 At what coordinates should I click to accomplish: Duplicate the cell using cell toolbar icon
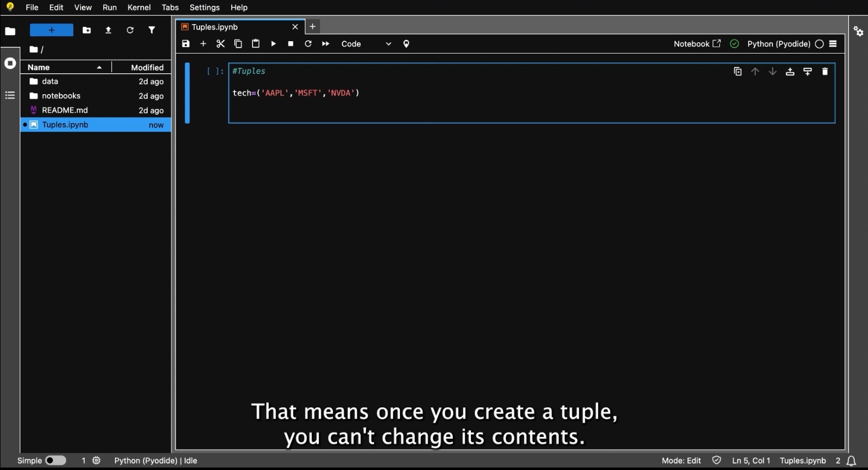coord(737,72)
